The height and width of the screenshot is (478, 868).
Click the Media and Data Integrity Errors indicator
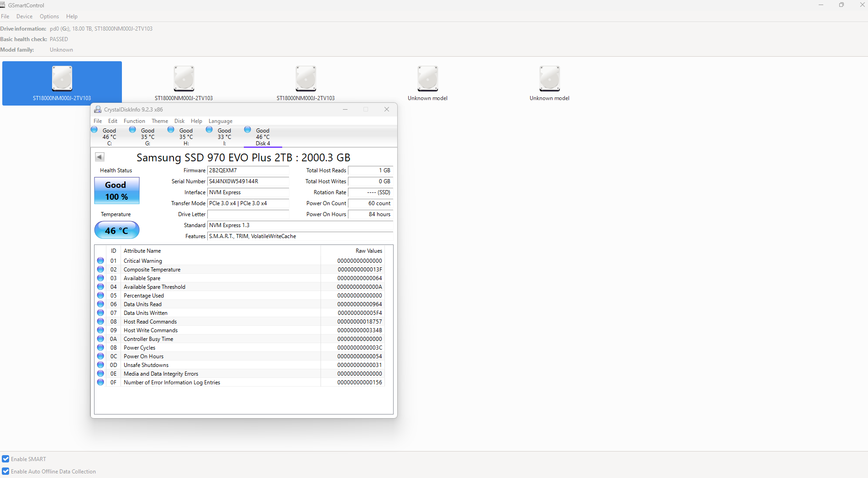tap(100, 373)
